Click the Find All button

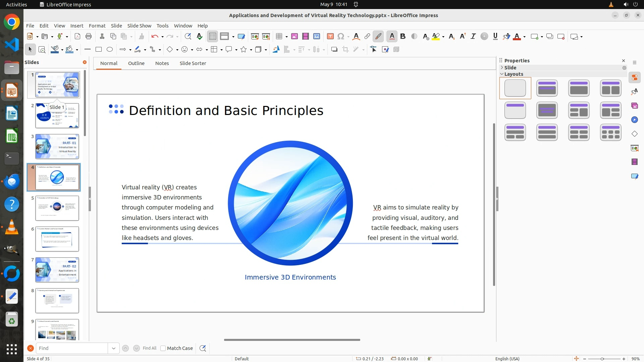(149, 348)
